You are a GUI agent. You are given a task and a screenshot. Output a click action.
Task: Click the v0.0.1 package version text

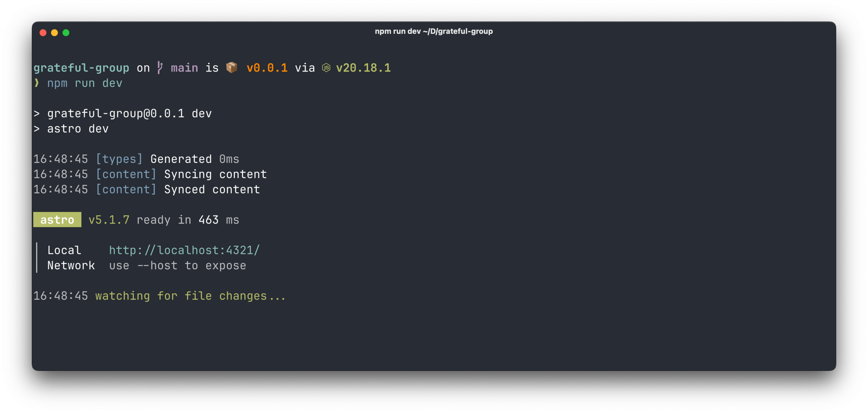click(267, 68)
